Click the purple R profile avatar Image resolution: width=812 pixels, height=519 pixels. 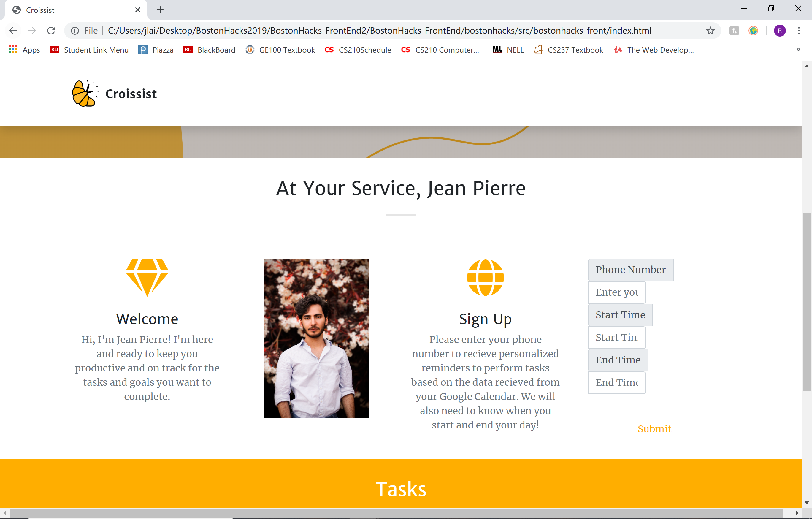click(x=780, y=31)
